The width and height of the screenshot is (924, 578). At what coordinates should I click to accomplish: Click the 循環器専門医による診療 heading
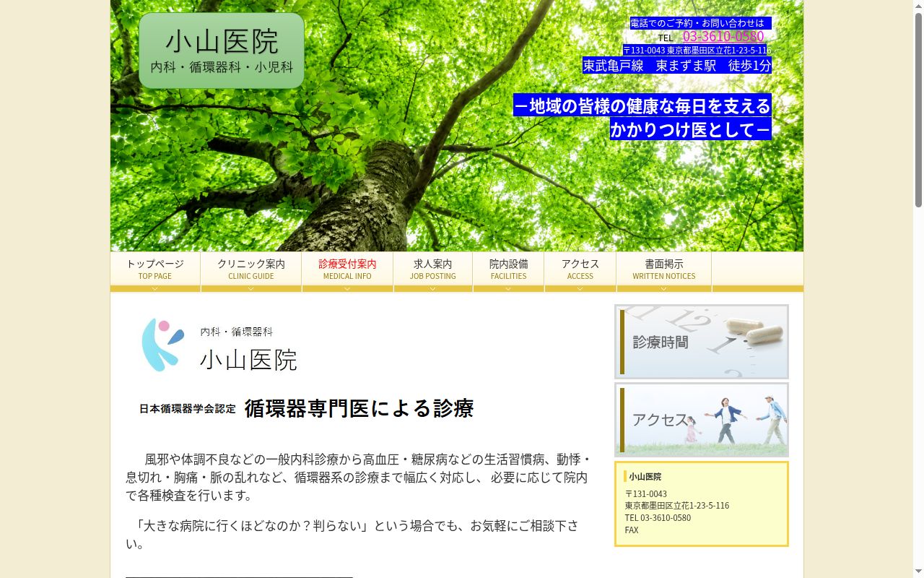(359, 408)
